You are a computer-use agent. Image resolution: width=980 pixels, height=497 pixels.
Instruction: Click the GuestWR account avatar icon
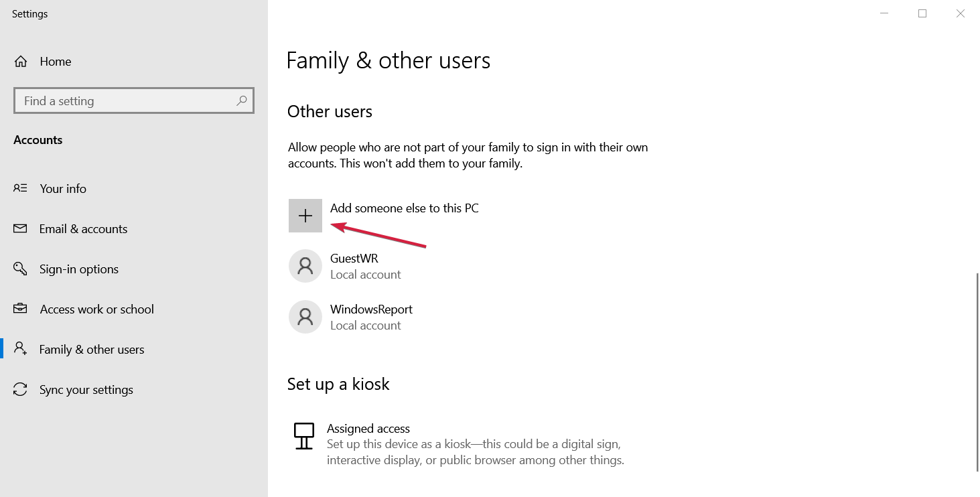coord(305,266)
